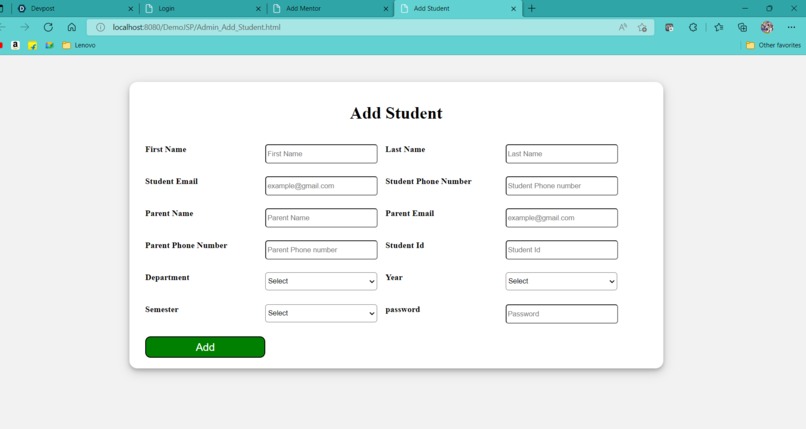Close the Add Mentor tab
The width and height of the screenshot is (806, 429).
(386, 9)
